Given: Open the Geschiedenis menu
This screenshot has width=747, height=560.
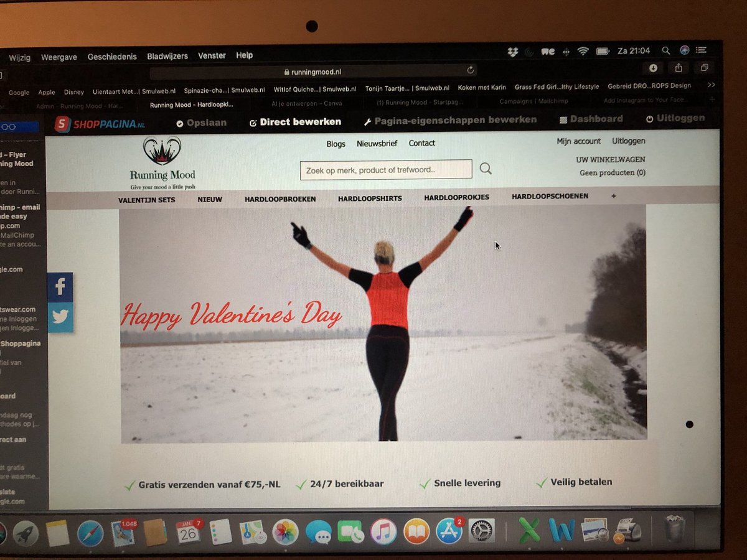Looking at the screenshot, I should [112, 57].
